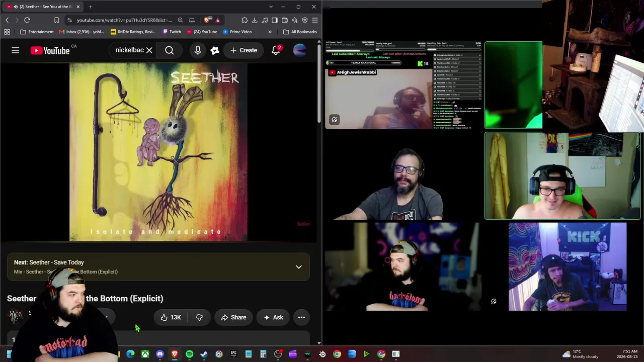
Task: Open the browser downloads icon
Action: [255, 20]
